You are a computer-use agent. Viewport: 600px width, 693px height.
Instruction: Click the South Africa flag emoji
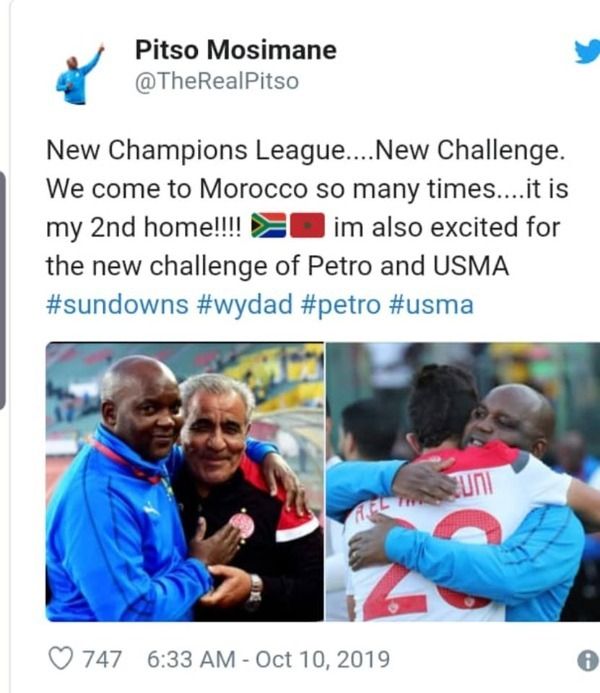tap(269, 225)
